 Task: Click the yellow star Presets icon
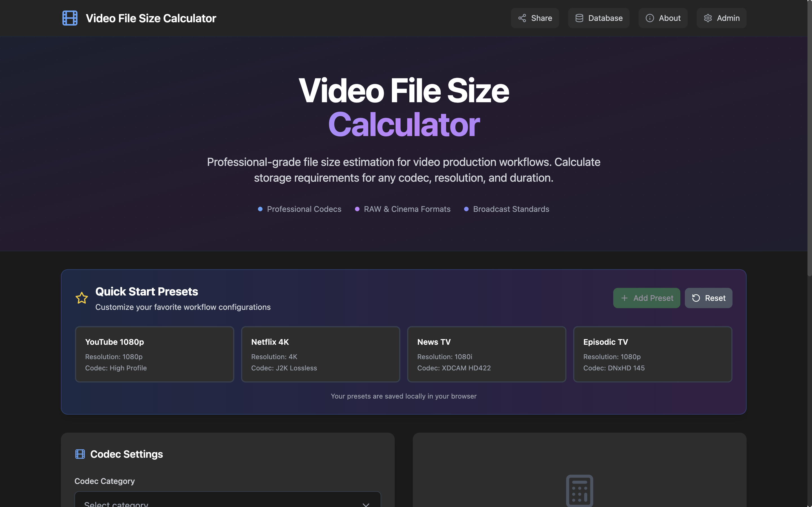[x=81, y=298]
